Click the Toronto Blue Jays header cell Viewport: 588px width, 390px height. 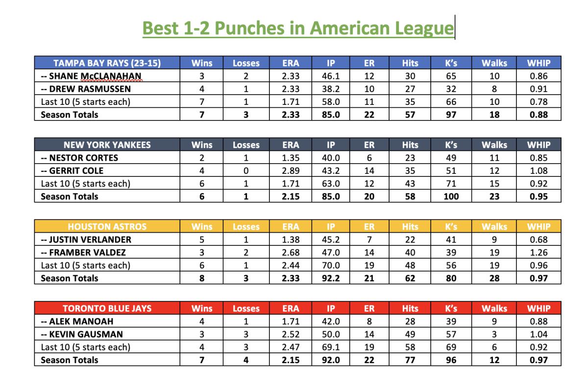tap(107, 308)
